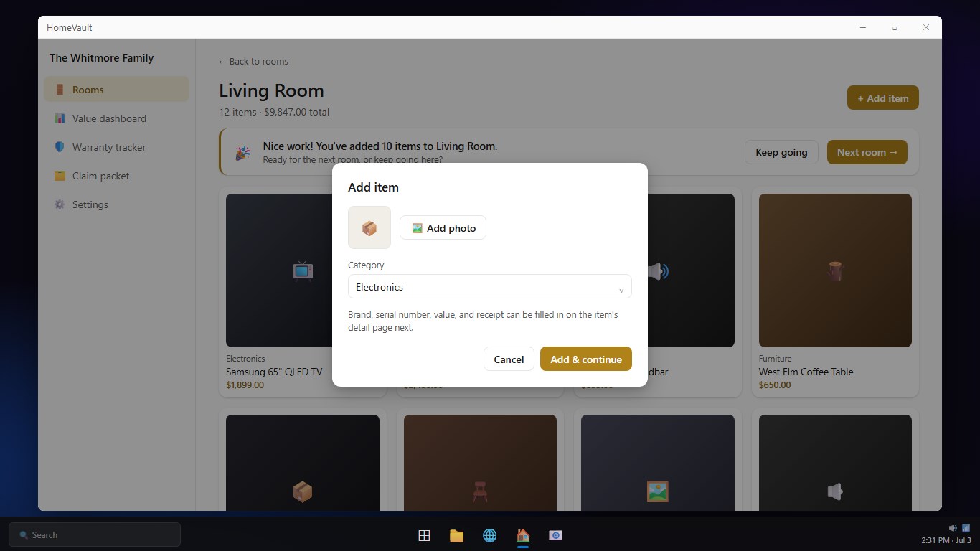Viewport: 980px width, 551px height.
Task: Go to Next room from banner
Action: [x=867, y=151]
